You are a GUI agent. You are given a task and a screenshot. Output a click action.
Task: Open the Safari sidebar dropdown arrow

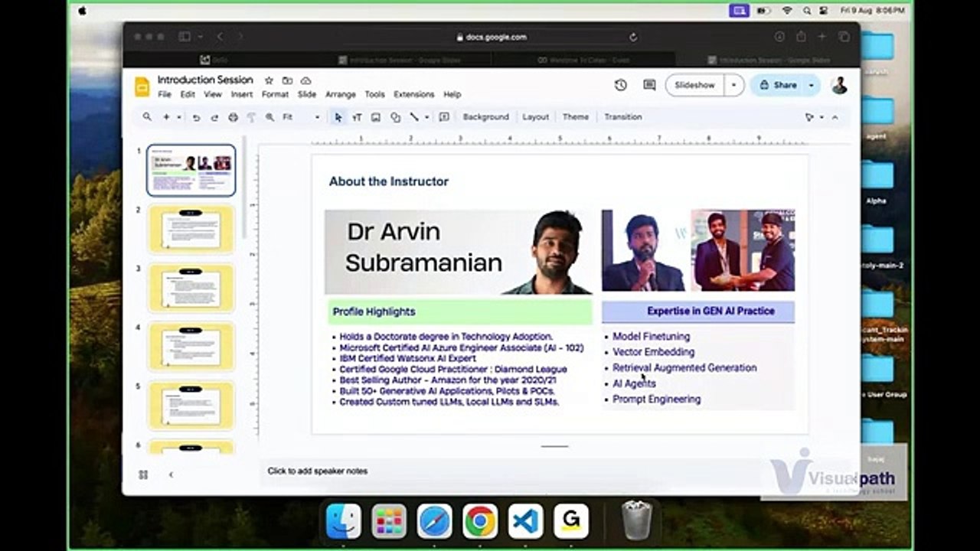[x=200, y=37]
